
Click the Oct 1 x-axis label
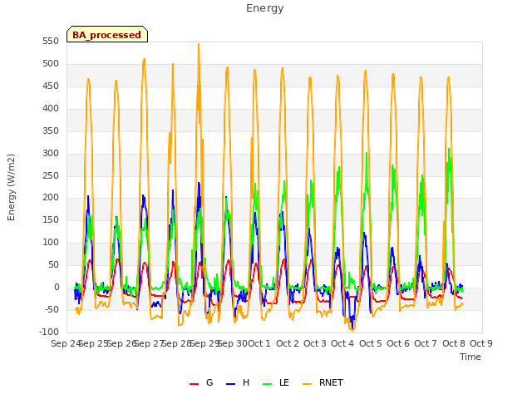pos(259,343)
